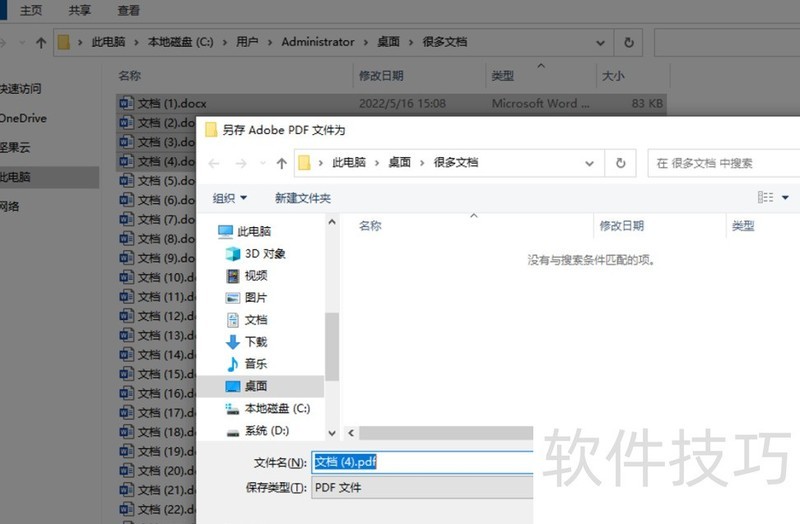
Task: Expand Explorer address bar history dropdown
Action: (x=600, y=42)
